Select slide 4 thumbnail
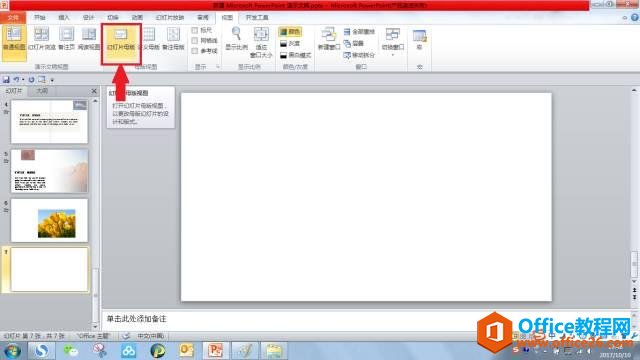640x360 pixels. (x=49, y=122)
